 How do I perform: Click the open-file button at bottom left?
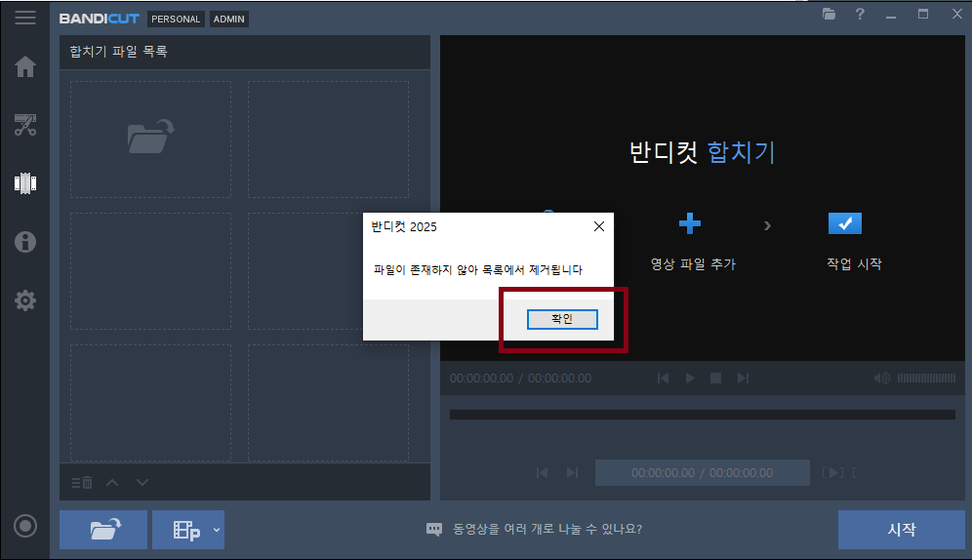103,530
